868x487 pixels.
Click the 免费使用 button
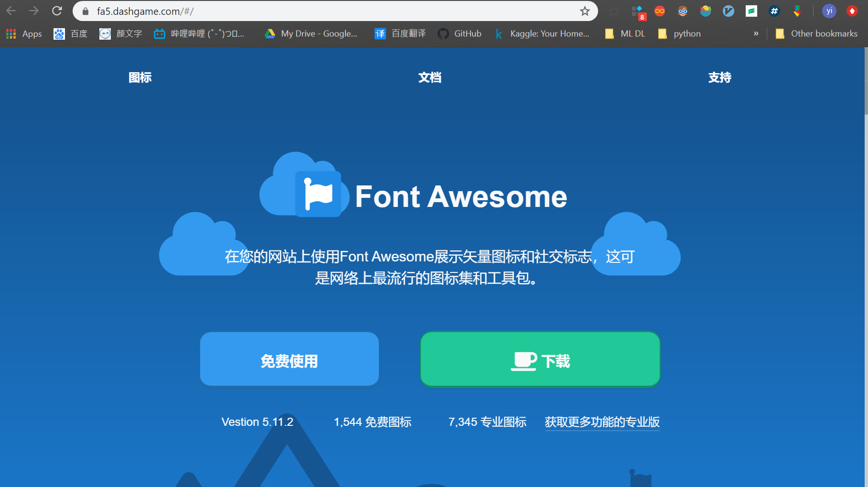coord(289,359)
